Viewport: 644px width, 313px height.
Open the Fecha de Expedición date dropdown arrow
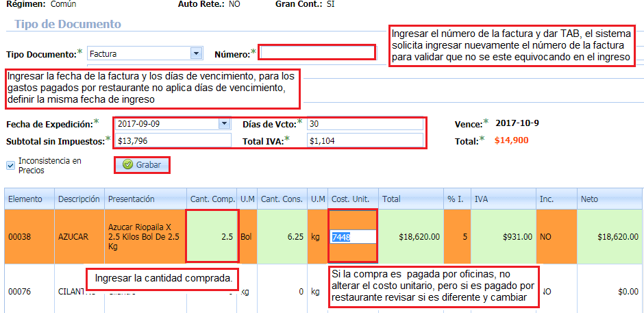224,124
